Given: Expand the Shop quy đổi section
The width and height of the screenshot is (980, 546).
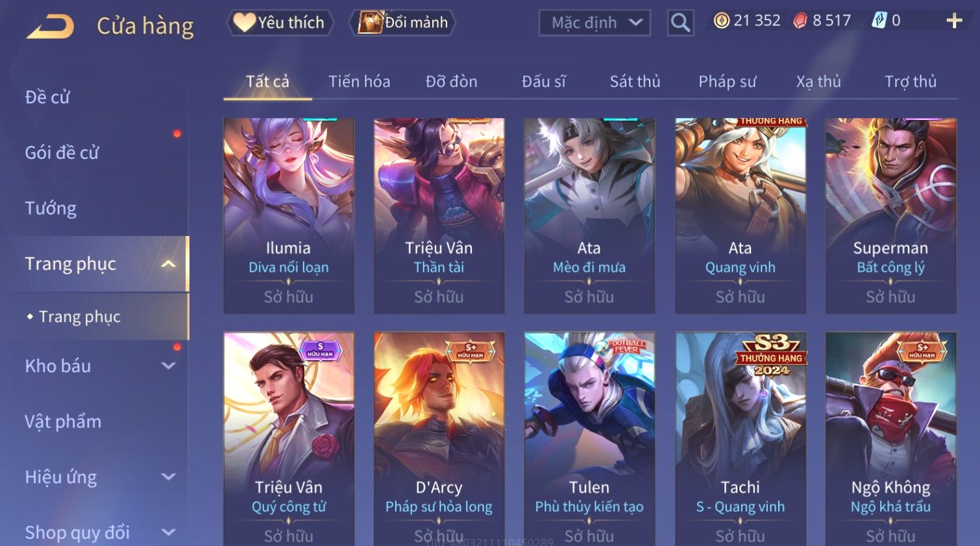Looking at the screenshot, I should point(168,532).
